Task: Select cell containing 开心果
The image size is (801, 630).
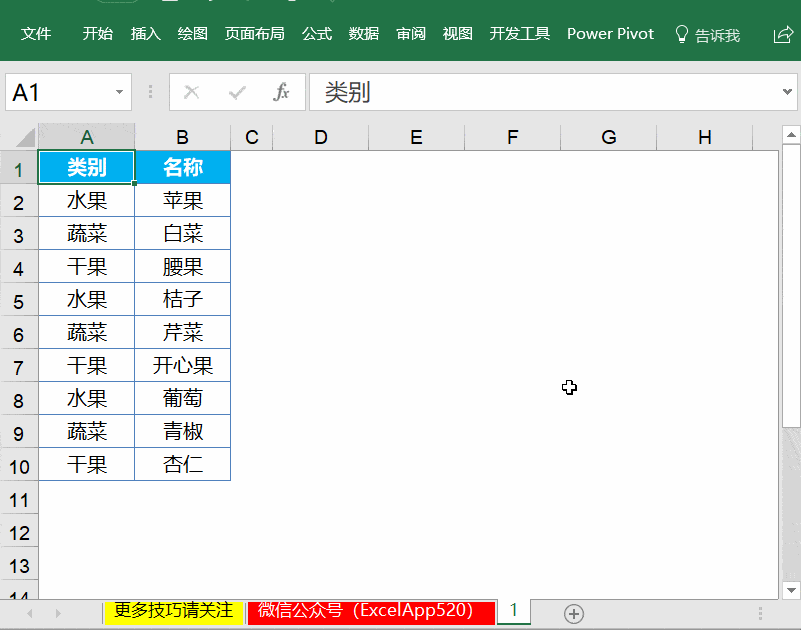Action: point(182,365)
